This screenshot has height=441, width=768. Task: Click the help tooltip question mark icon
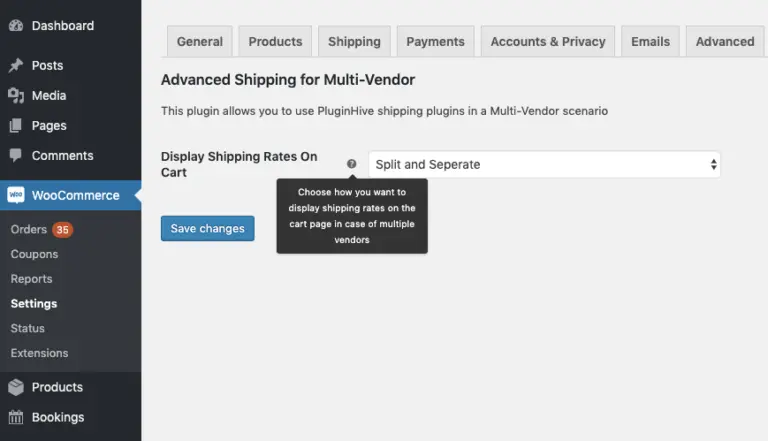click(351, 164)
